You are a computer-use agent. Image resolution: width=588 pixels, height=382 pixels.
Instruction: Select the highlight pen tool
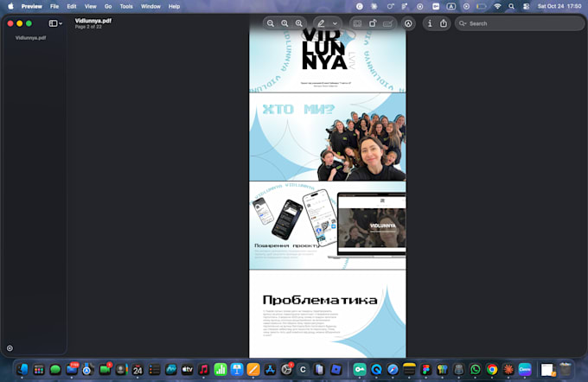(321, 23)
